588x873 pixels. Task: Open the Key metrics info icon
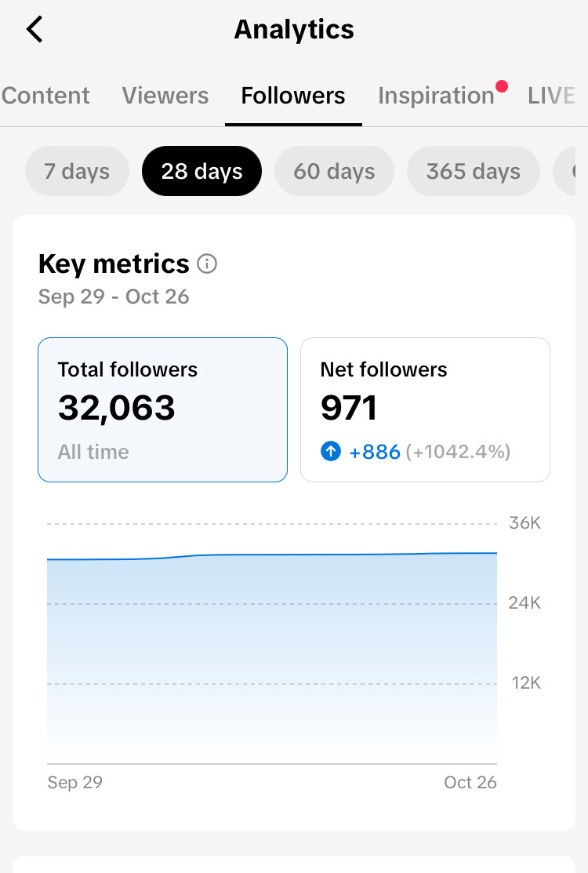[x=207, y=264]
